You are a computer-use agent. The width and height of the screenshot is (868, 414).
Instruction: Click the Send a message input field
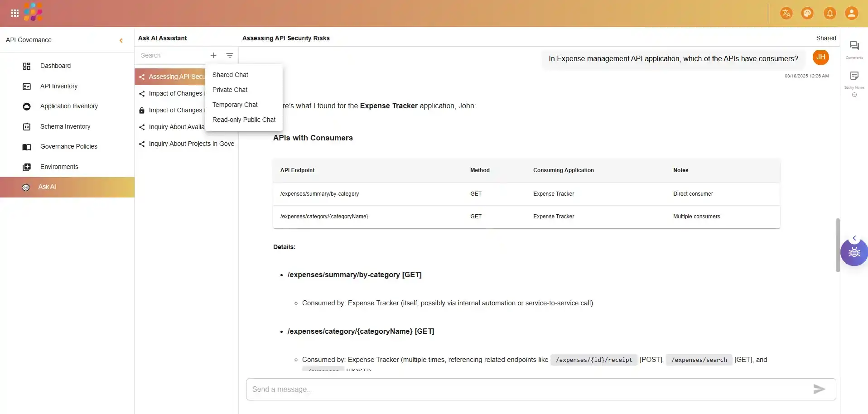(x=526, y=389)
